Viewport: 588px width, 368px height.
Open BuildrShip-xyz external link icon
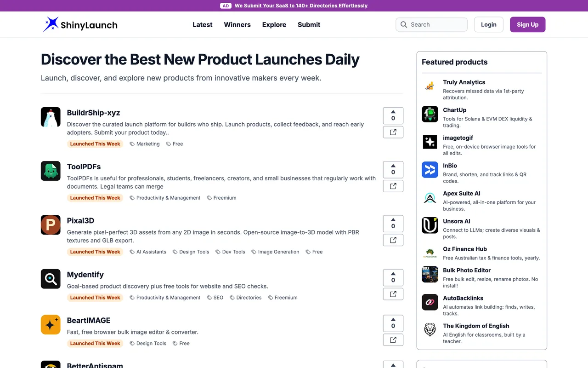point(393,132)
